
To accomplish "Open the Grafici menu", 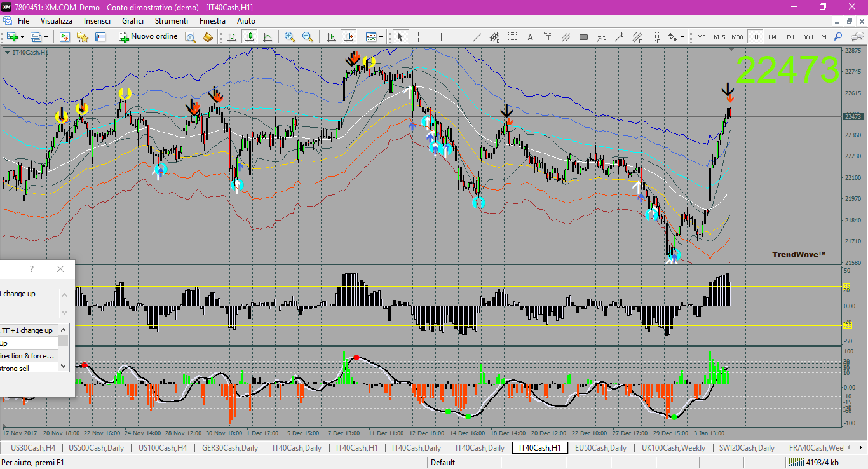I will pos(133,21).
